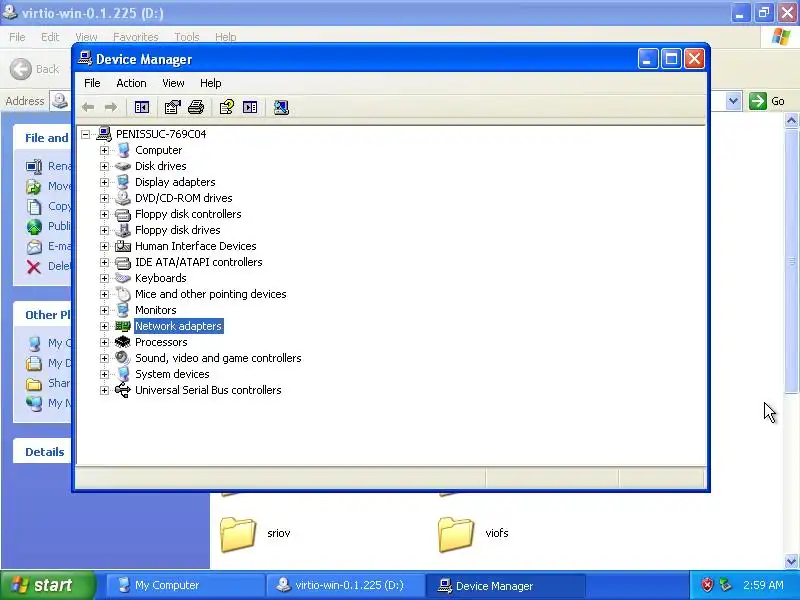Click the root computer node icon
The image size is (800, 600).
point(104,134)
